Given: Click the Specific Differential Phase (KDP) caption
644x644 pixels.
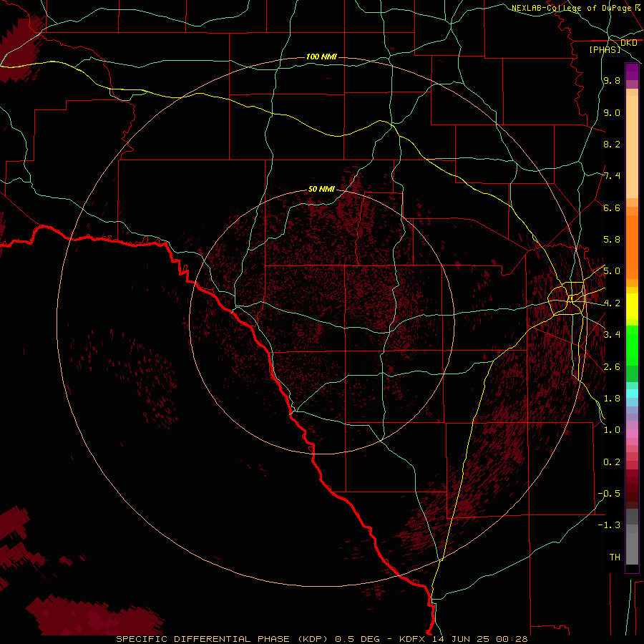Looking at the screenshot, I should [222, 639].
